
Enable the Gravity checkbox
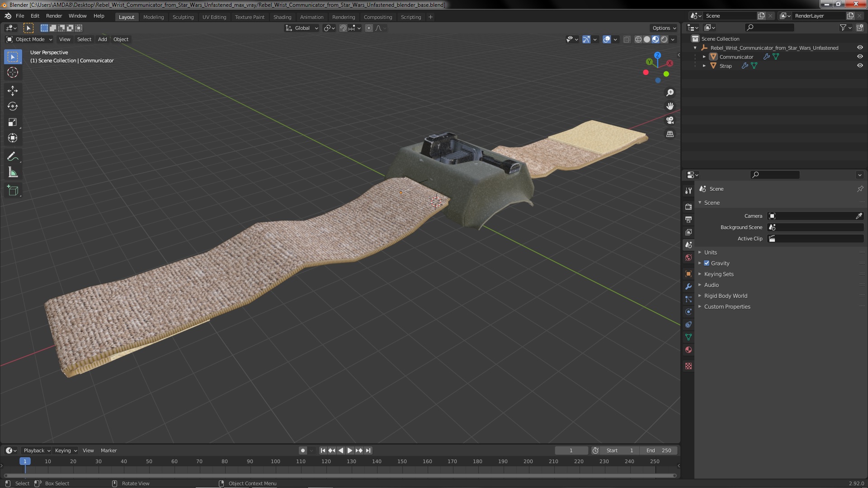click(x=707, y=263)
